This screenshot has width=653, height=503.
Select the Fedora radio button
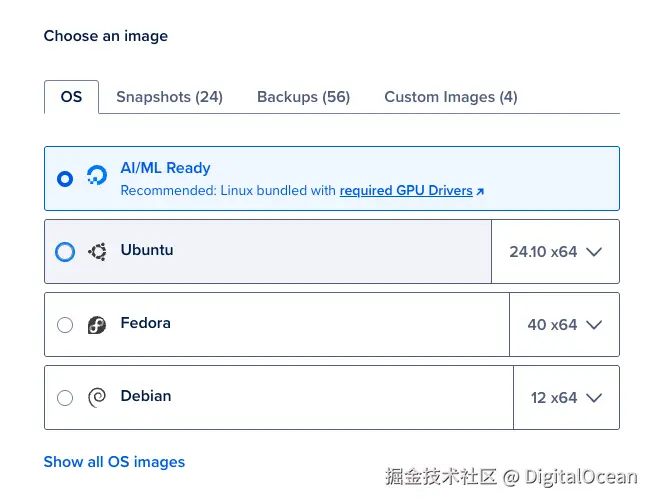pyautogui.click(x=65, y=325)
